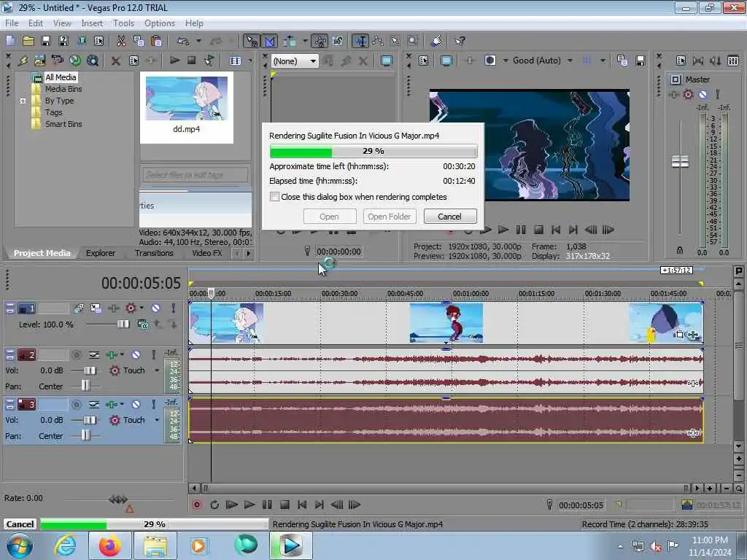The image size is (747, 560).
Task: Open the Insert menu
Action: pos(92,23)
